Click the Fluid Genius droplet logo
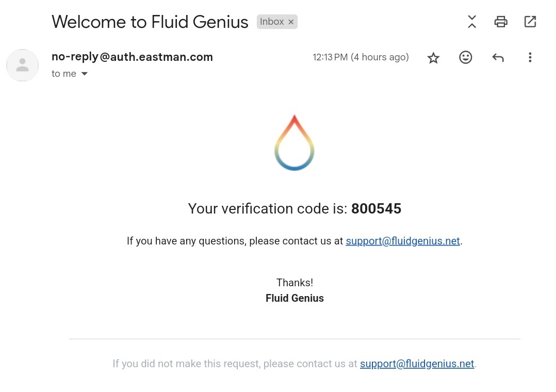 click(295, 143)
